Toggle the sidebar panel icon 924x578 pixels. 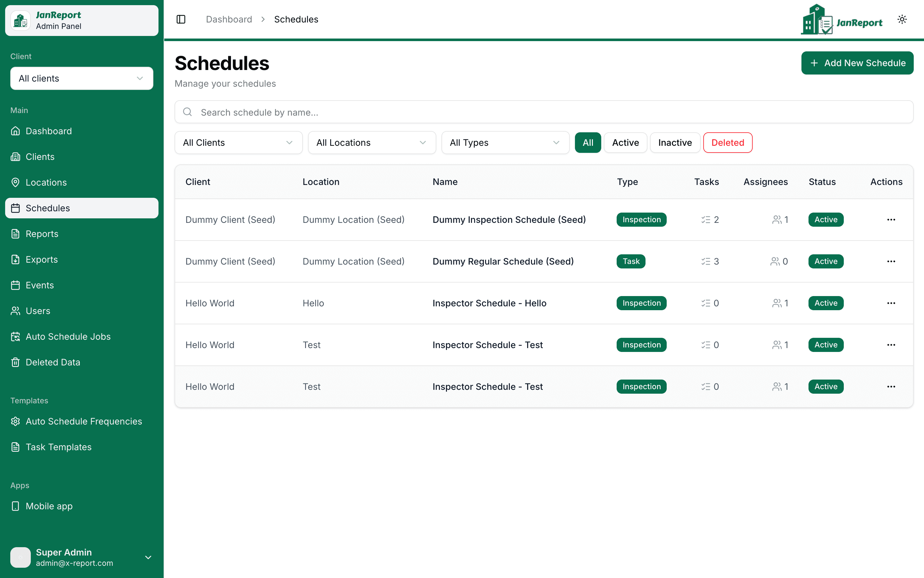[x=181, y=19]
